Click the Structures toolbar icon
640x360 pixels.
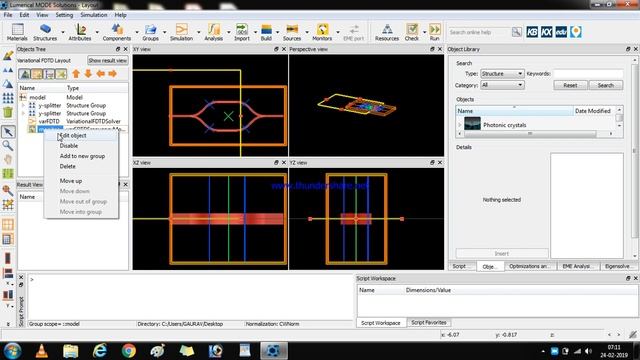click(x=45, y=32)
